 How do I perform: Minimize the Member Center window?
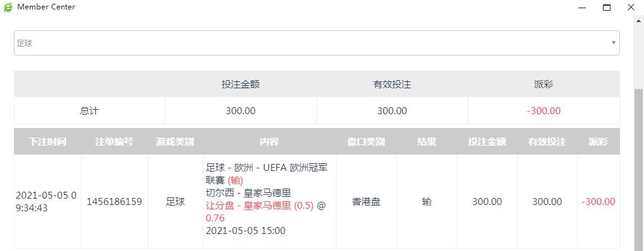(582, 8)
